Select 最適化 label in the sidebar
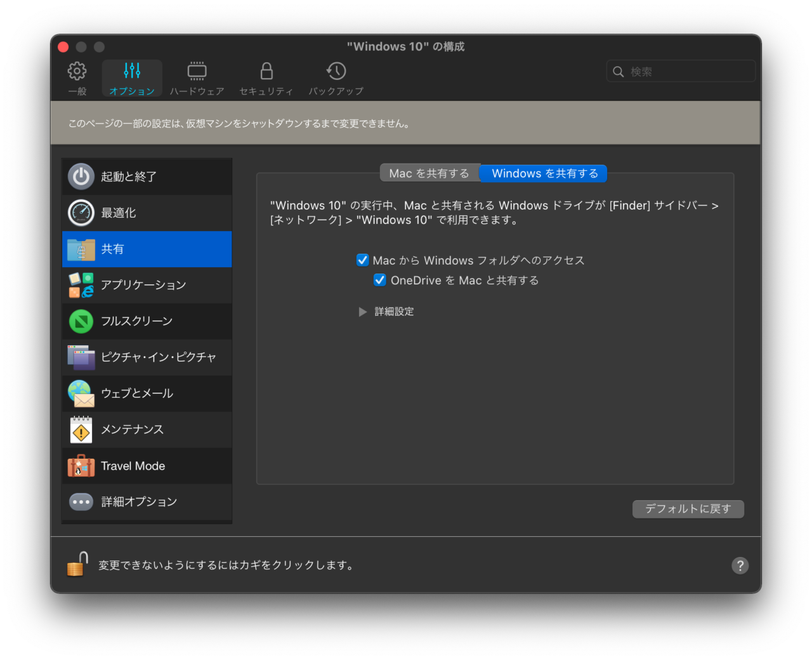Screen dimensions: 812x660 tap(119, 213)
